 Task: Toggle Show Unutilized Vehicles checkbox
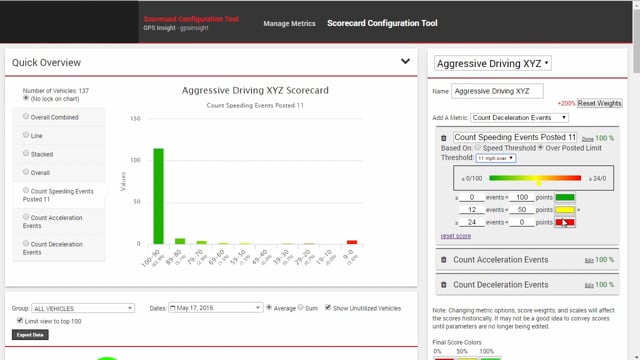tap(328, 307)
